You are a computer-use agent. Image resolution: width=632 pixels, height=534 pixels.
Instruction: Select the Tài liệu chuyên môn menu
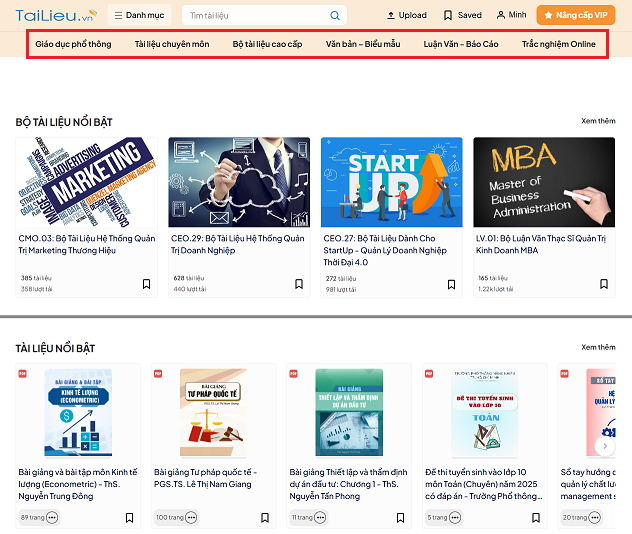point(172,44)
